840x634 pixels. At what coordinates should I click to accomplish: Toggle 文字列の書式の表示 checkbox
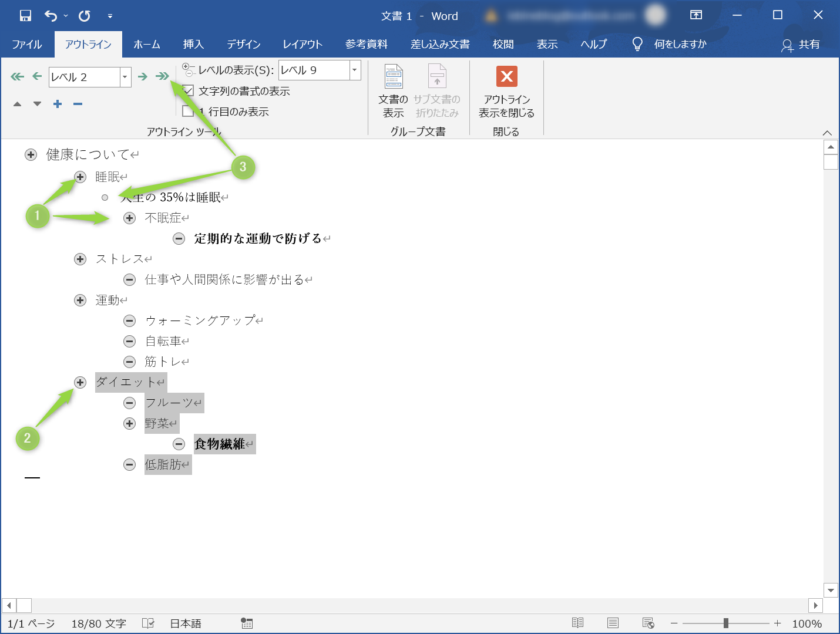188,91
